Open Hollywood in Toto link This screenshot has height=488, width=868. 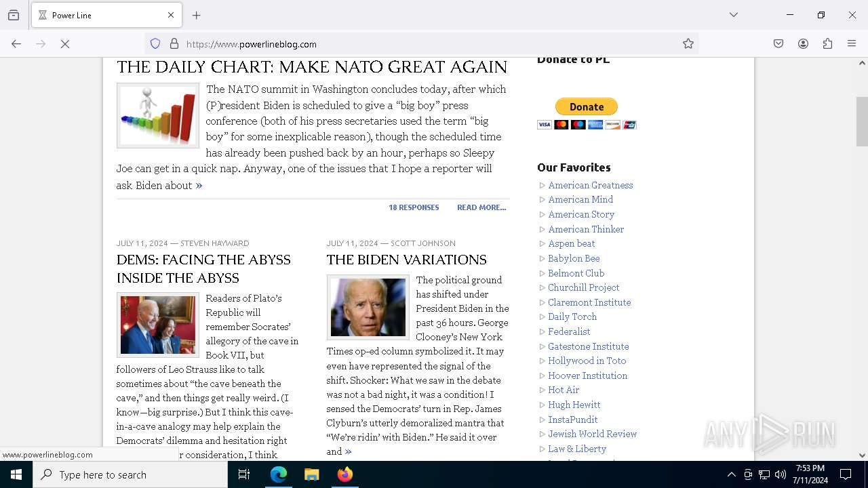587,361
